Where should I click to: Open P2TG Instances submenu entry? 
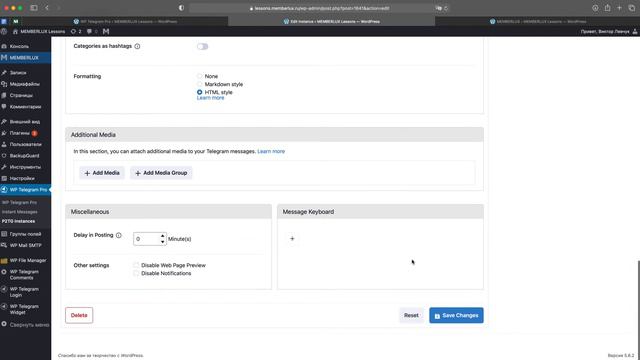pos(18,221)
